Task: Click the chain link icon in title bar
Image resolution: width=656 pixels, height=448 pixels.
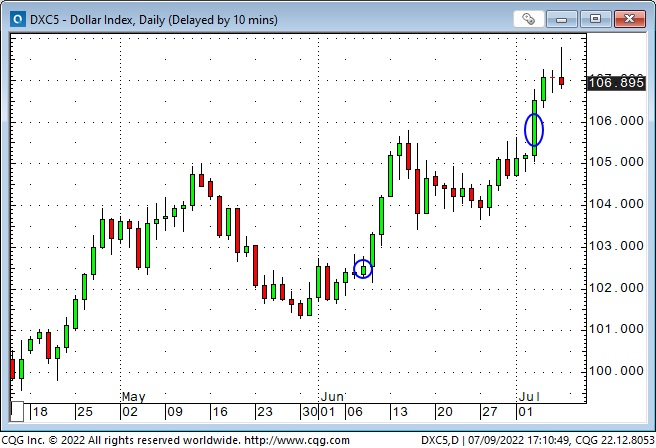Action: point(528,19)
